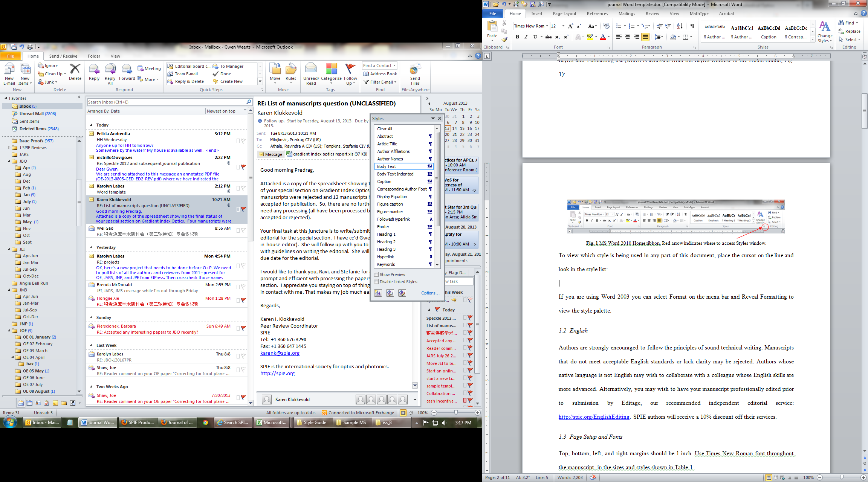Click the Send Files icon in Outlook

(x=415, y=74)
